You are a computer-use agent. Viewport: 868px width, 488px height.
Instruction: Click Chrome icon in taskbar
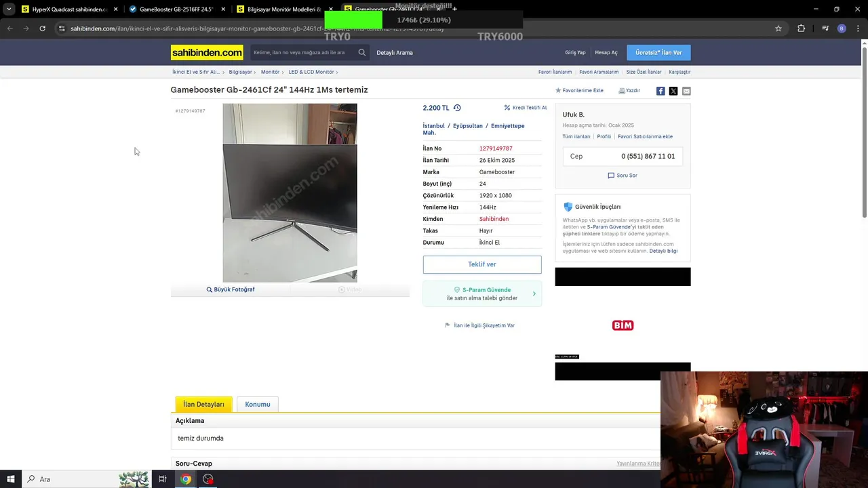(185, 479)
